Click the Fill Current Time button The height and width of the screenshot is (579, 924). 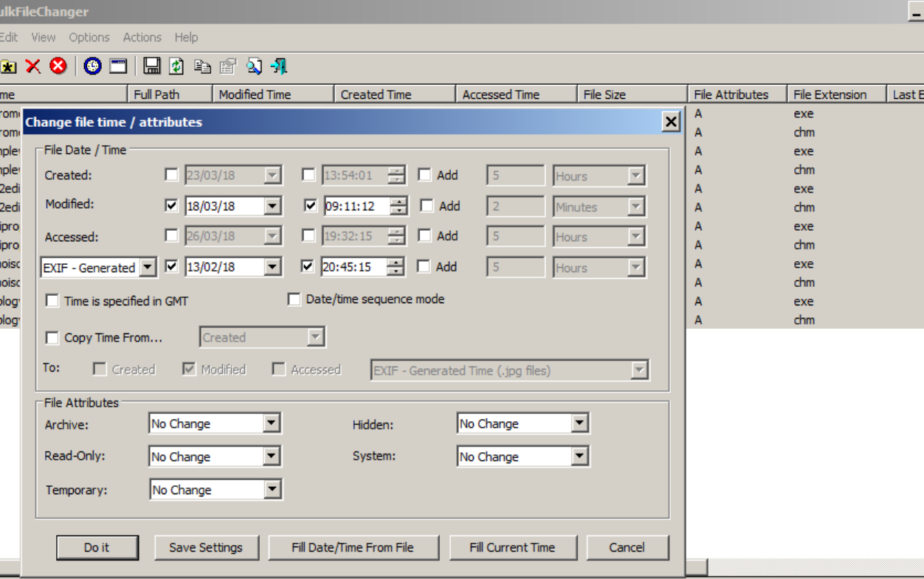pos(511,547)
